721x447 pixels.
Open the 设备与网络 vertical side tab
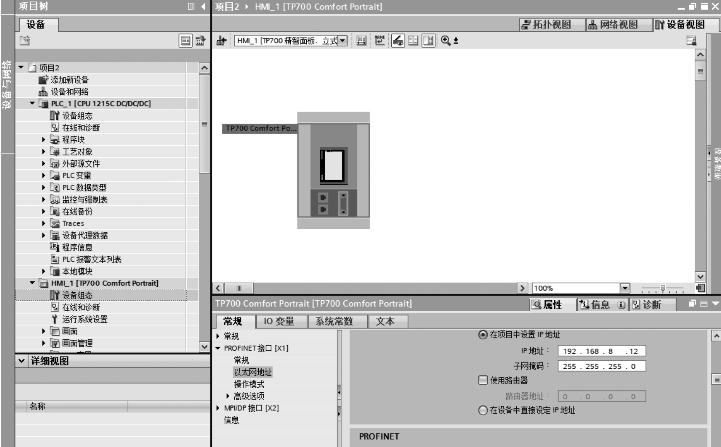(x=7, y=85)
